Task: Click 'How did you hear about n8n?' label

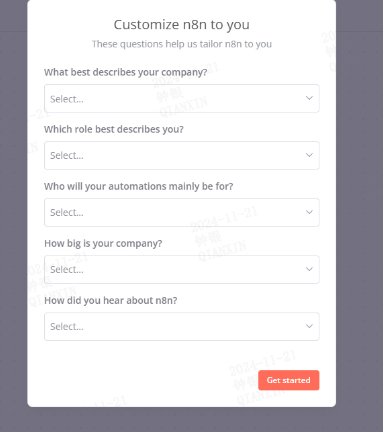Action: 111,300
